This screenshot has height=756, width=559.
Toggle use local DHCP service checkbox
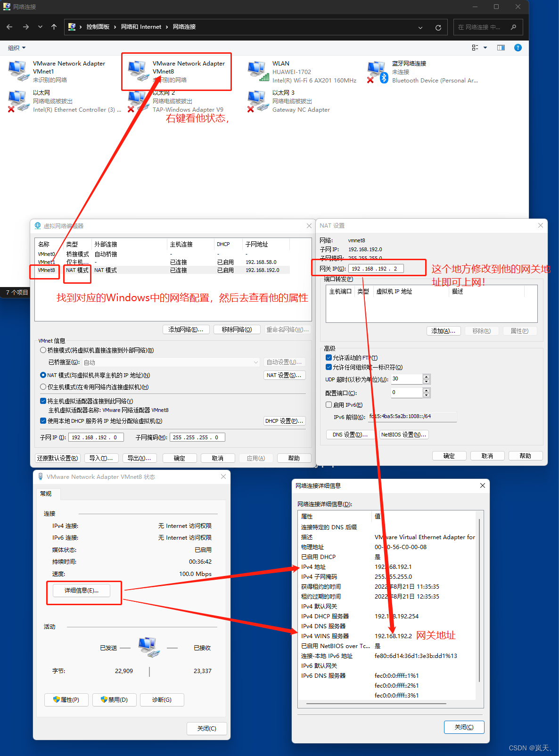pyautogui.click(x=43, y=421)
